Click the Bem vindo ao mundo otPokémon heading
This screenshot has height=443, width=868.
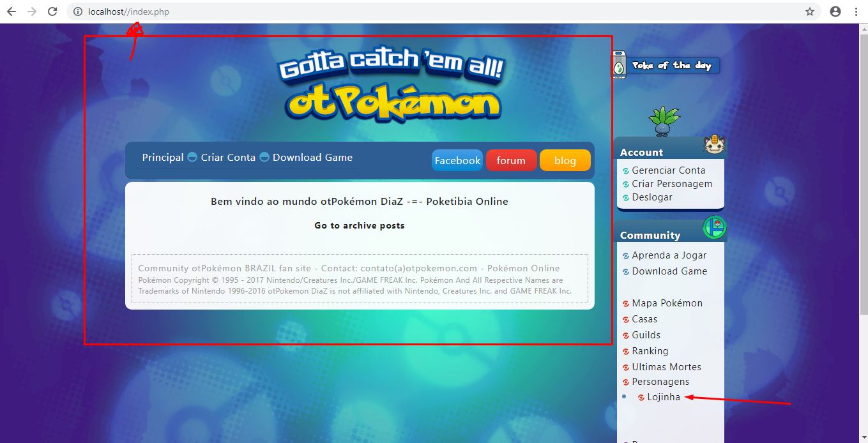tap(360, 202)
